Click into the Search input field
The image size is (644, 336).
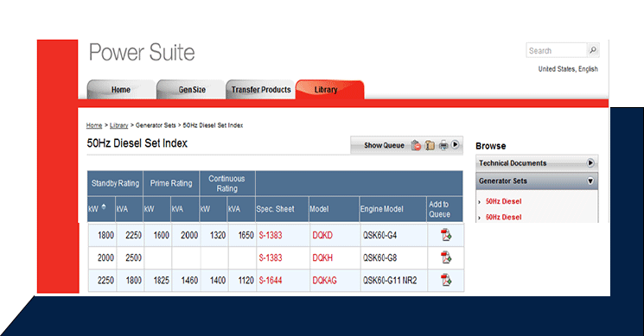click(557, 50)
